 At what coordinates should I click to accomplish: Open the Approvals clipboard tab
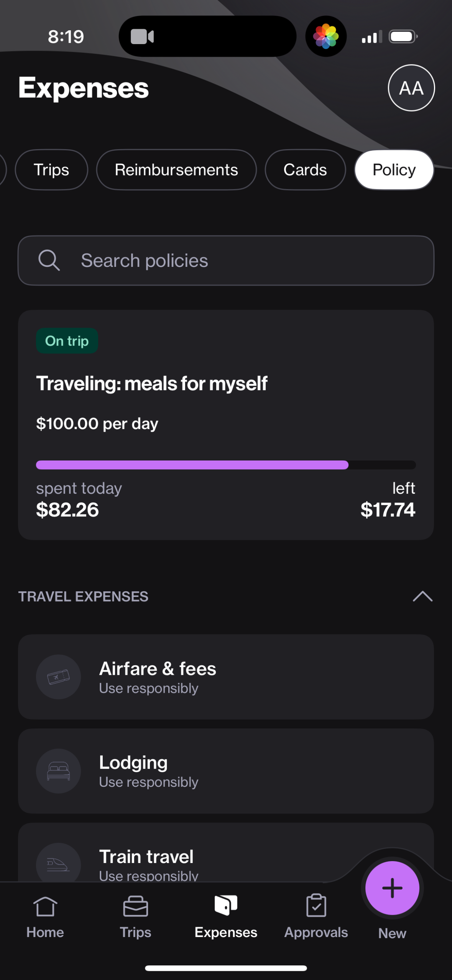tap(316, 916)
